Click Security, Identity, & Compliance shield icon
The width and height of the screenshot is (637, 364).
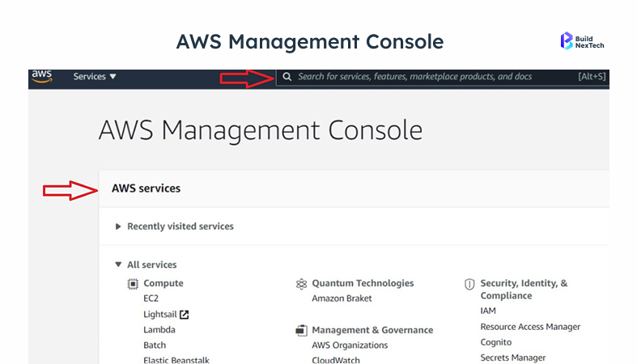click(469, 284)
